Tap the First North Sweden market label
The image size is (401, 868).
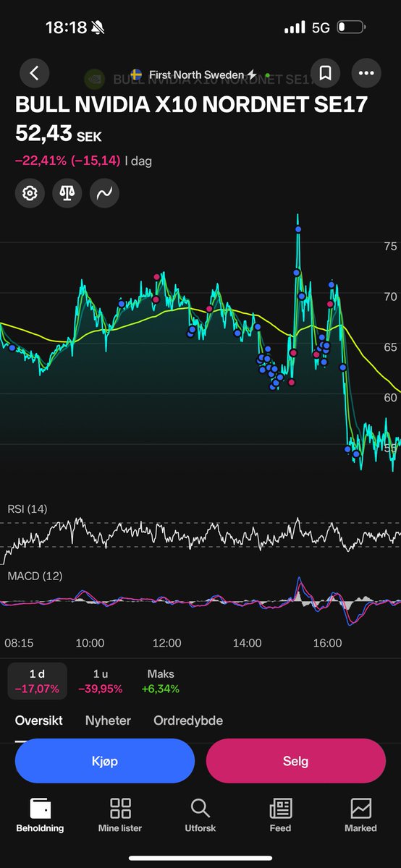(196, 75)
